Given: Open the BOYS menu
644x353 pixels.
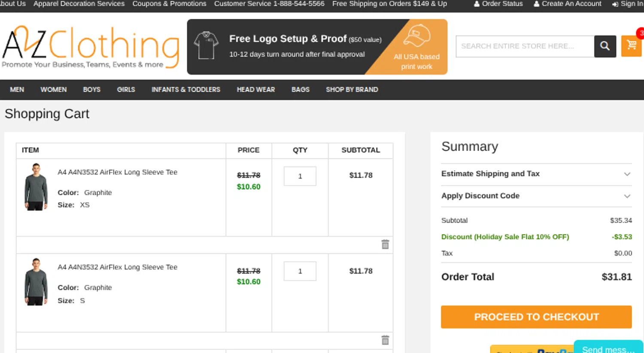Looking at the screenshot, I should tap(92, 90).
